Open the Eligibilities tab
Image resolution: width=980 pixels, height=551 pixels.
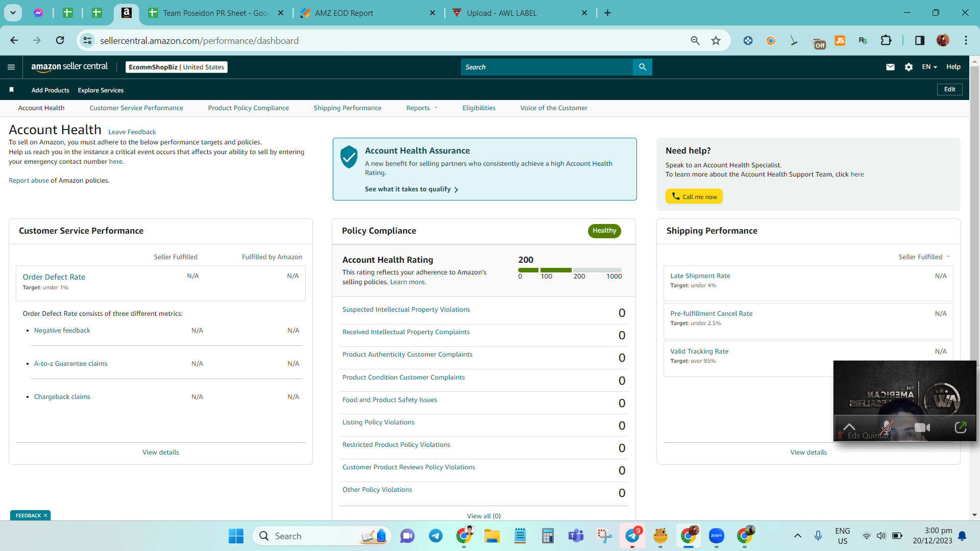479,108
